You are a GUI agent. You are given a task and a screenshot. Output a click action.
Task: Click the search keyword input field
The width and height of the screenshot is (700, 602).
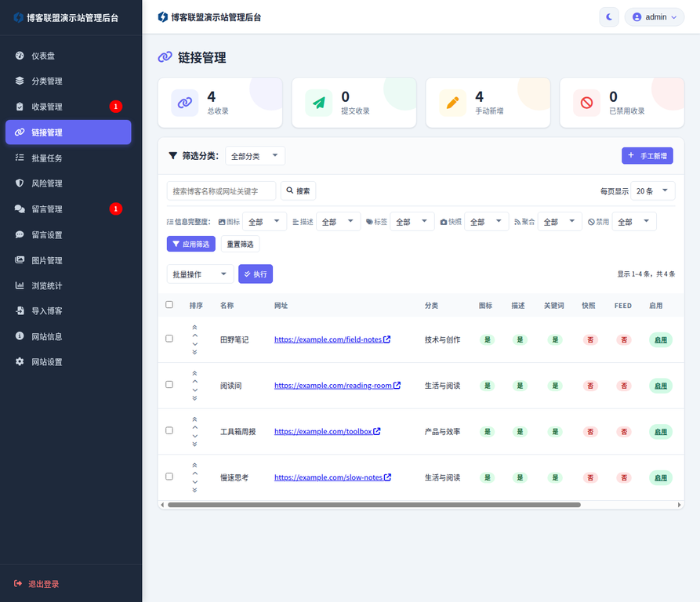[x=221, y=191]
